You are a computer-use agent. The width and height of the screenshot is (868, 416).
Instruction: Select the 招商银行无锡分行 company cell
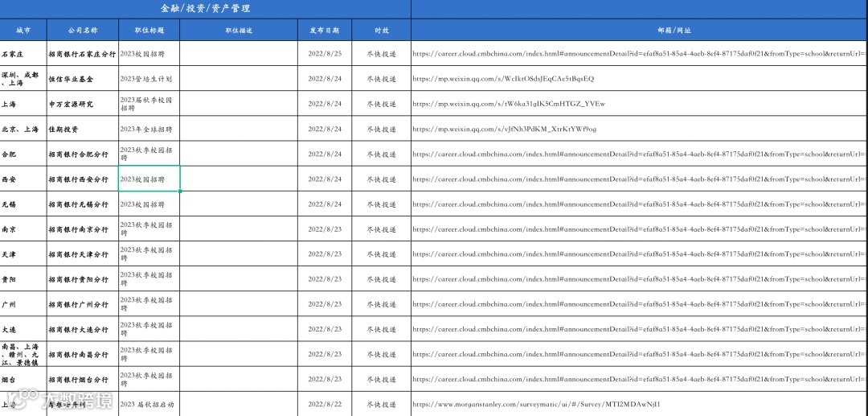tap(83, 204)
